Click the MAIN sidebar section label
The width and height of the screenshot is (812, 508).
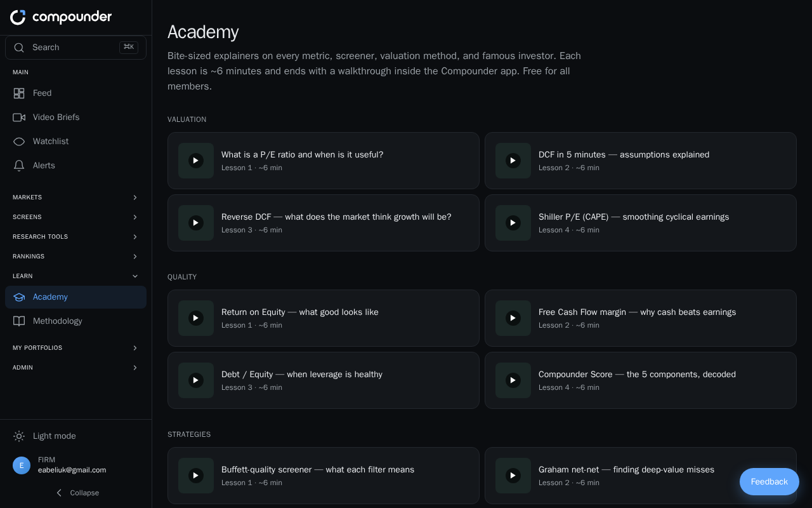coord(20,72)
